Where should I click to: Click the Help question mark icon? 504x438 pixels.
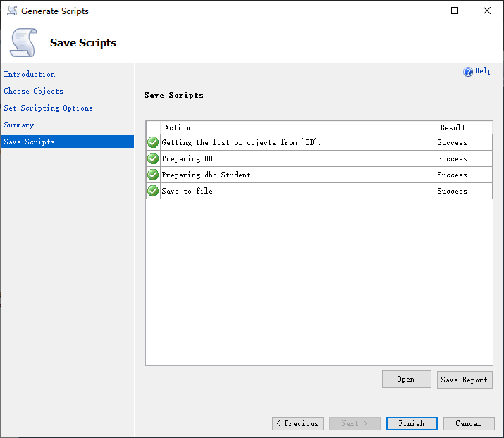click(468, 72)
